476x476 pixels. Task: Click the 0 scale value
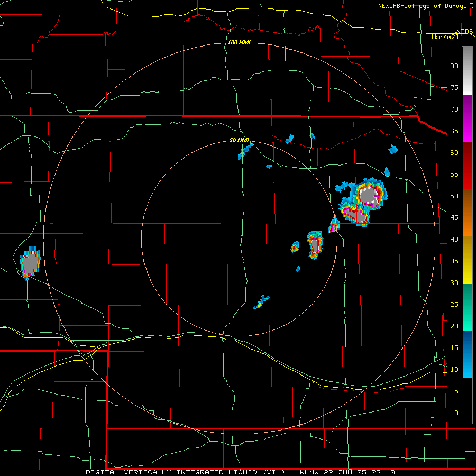456,413
